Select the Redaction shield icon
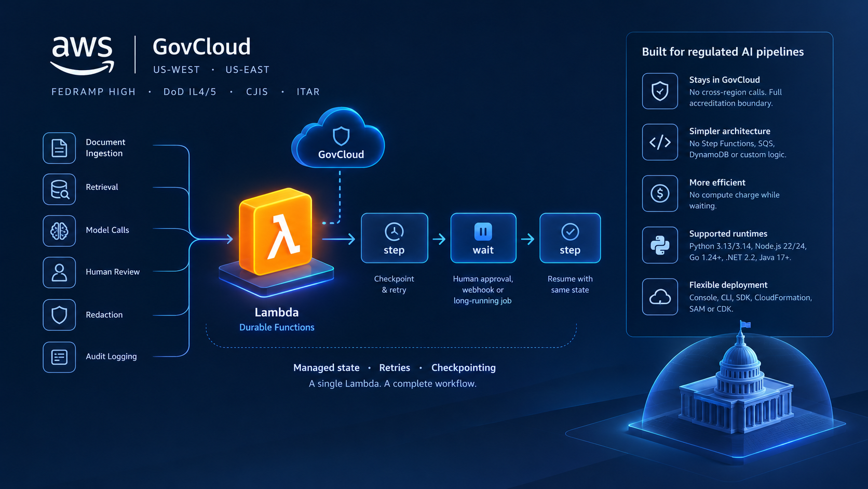 tap(59, 315)
